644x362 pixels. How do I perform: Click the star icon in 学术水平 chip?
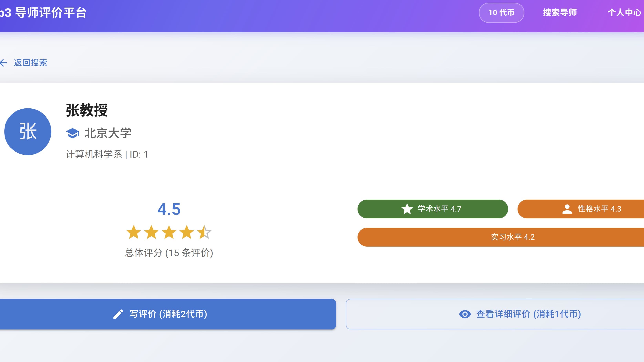tap(407, 209)
